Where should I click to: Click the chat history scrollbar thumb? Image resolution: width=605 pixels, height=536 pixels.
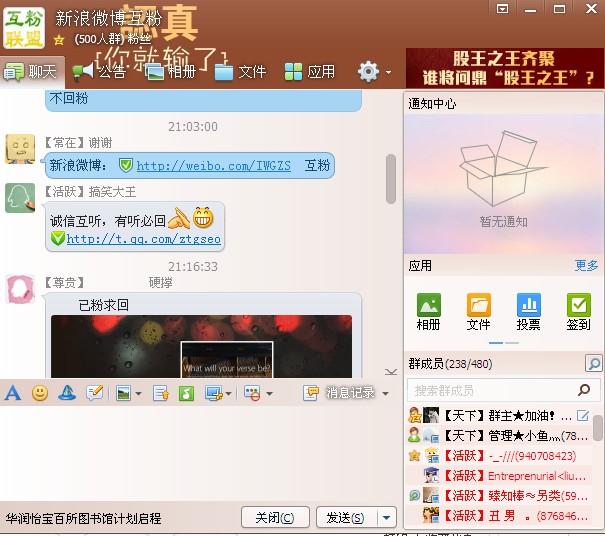[x=391, y=179]
